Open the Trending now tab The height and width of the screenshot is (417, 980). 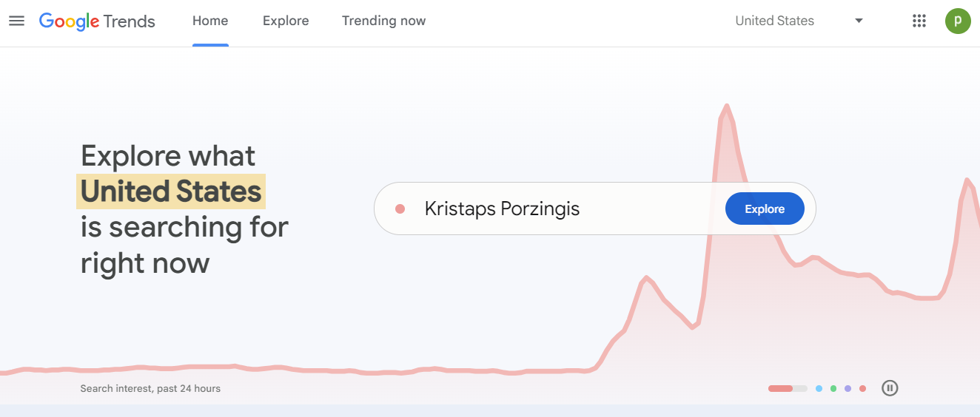pyautogui.click(x=383, y=21)
